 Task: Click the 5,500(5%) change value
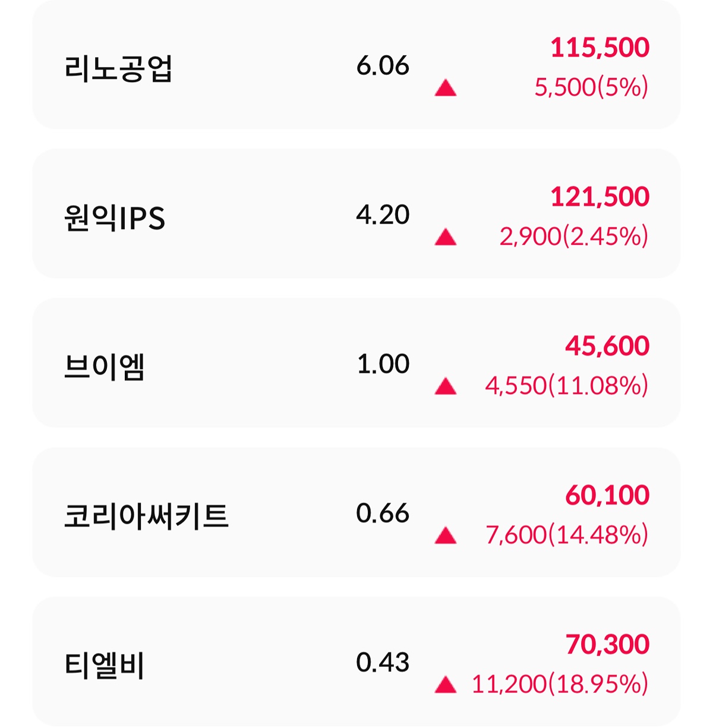click(591, 88)
